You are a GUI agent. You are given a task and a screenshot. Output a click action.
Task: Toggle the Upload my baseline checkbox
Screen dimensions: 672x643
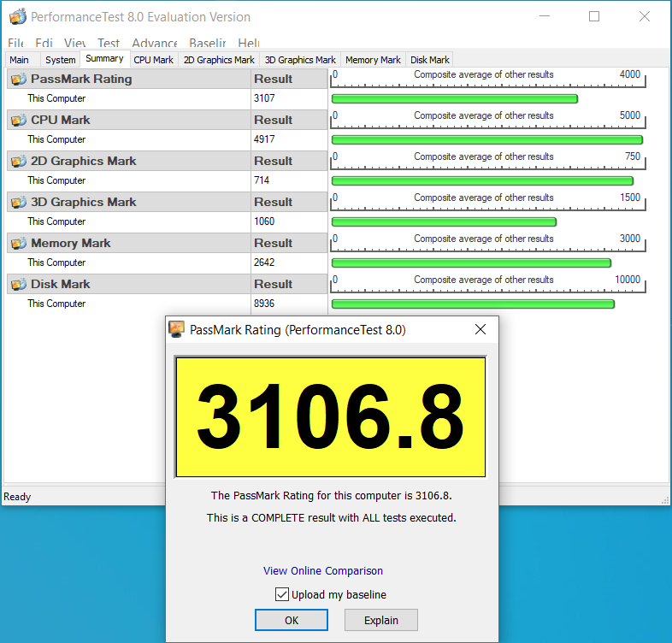click(x=281, y=594)
